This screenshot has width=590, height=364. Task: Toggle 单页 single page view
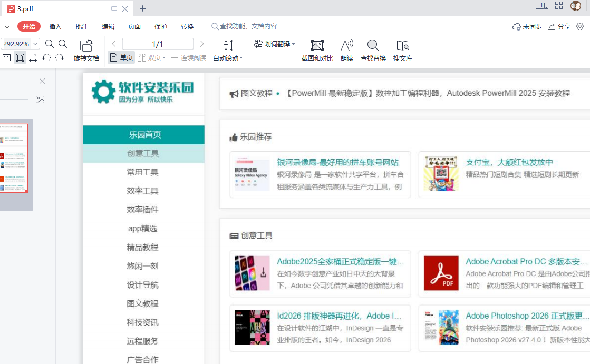(x=121, y=57)
